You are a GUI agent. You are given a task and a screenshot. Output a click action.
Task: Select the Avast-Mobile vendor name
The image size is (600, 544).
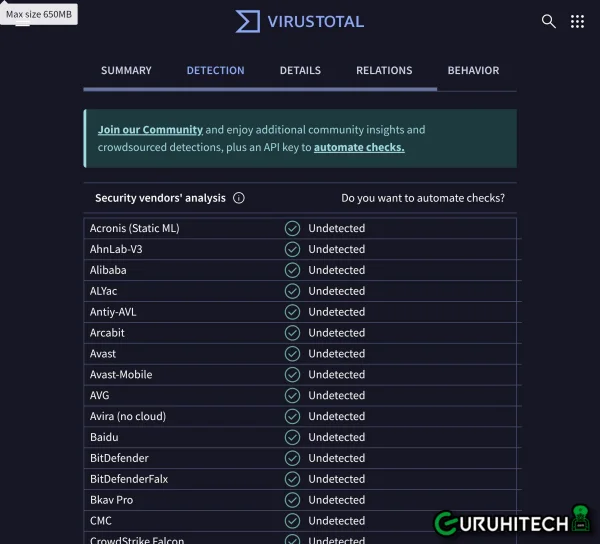pos(121,375)
